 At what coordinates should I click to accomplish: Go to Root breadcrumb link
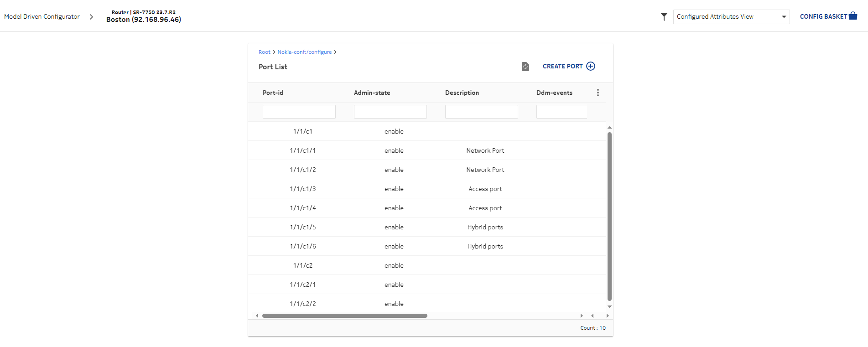pos(264,52)
